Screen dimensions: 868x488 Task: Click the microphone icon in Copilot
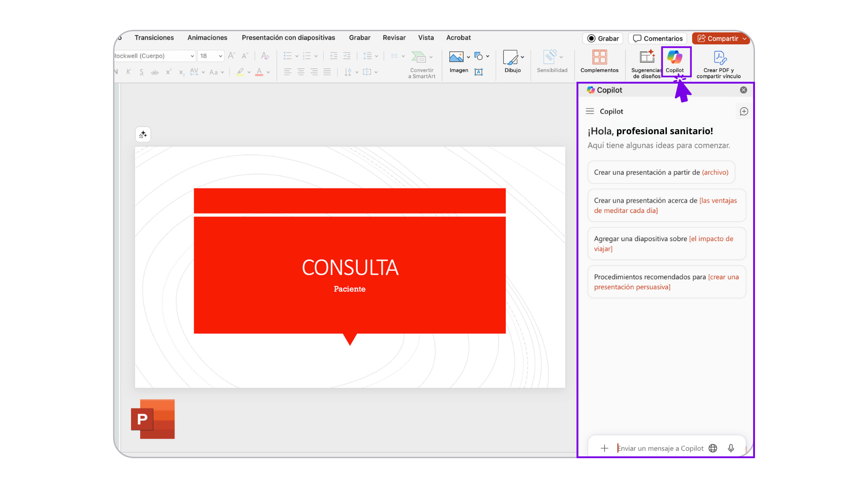pyautogui.click(x=731, y=448)
